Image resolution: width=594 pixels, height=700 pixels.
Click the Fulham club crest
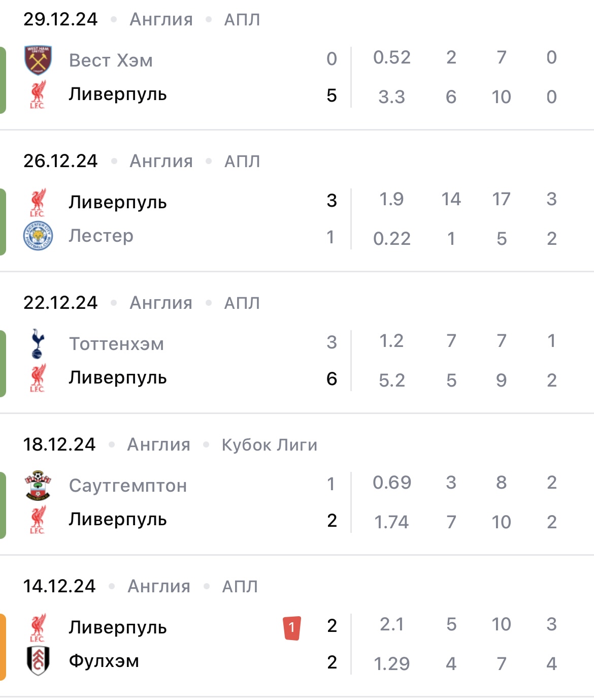coord(38,661)
